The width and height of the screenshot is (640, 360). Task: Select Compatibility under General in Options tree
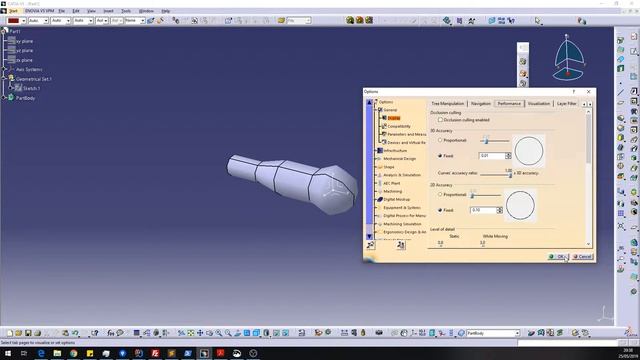point(399,126)
